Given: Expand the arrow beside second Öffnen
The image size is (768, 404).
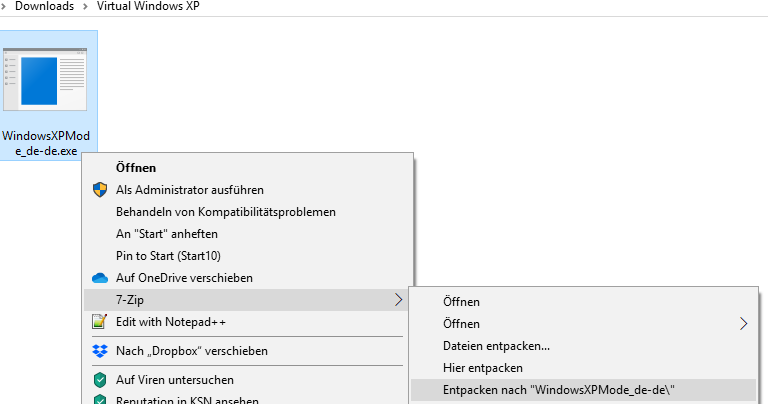Looking at the screenshot, I should point(744,324).
